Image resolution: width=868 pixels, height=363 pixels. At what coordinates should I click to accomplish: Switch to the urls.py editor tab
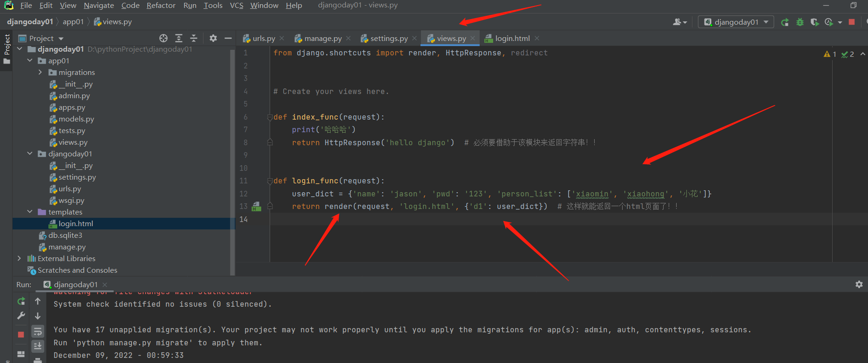264,38
